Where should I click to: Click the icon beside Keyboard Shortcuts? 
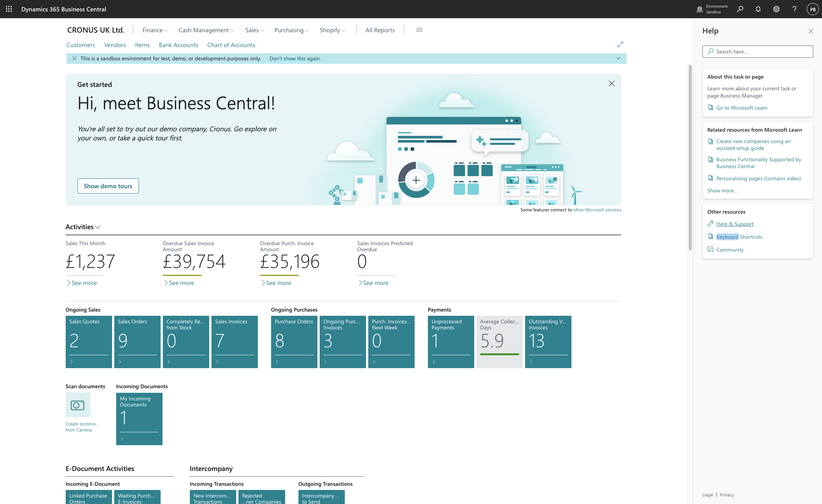tap(710, 236)
